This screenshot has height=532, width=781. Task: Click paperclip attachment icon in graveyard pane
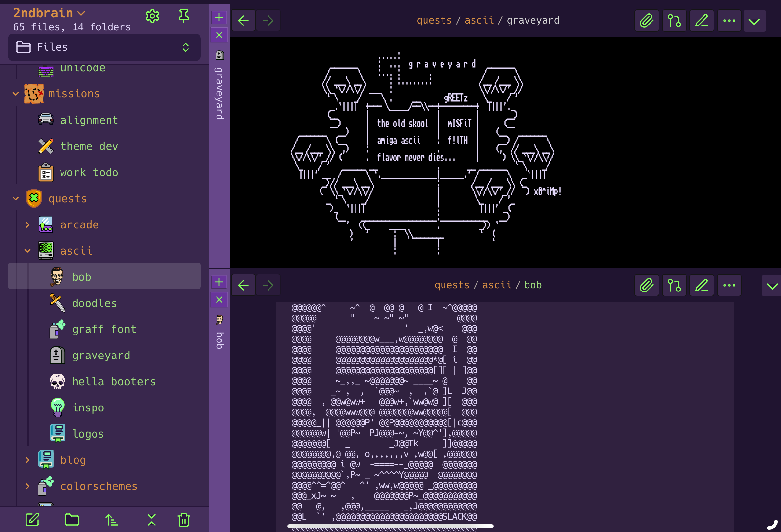click(646, 21)
